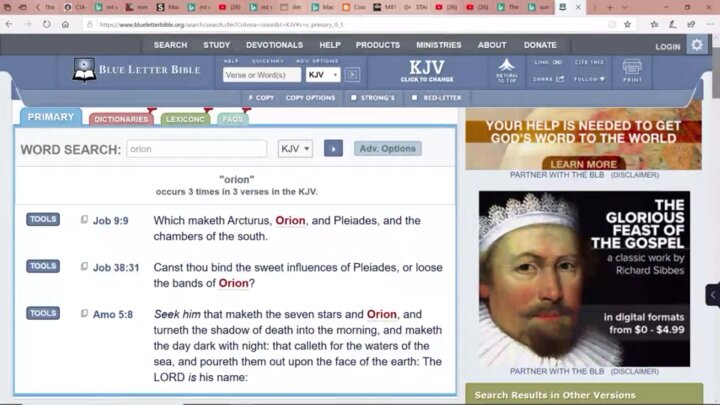Click the Return to Top arrow icon
This screenshot has height=405, width=720.
coord(507,70)
